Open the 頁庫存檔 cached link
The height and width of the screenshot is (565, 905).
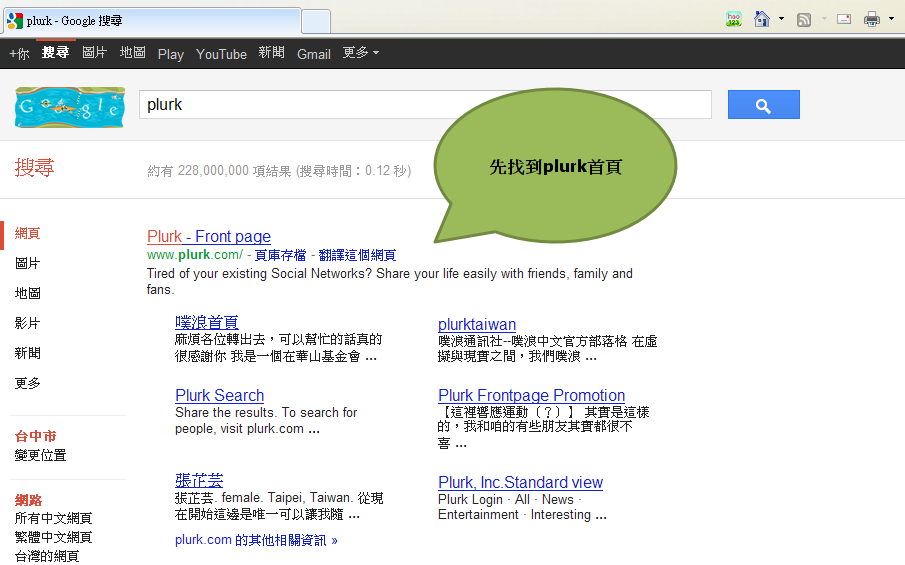pyautogui.click(x=281, y=255)
